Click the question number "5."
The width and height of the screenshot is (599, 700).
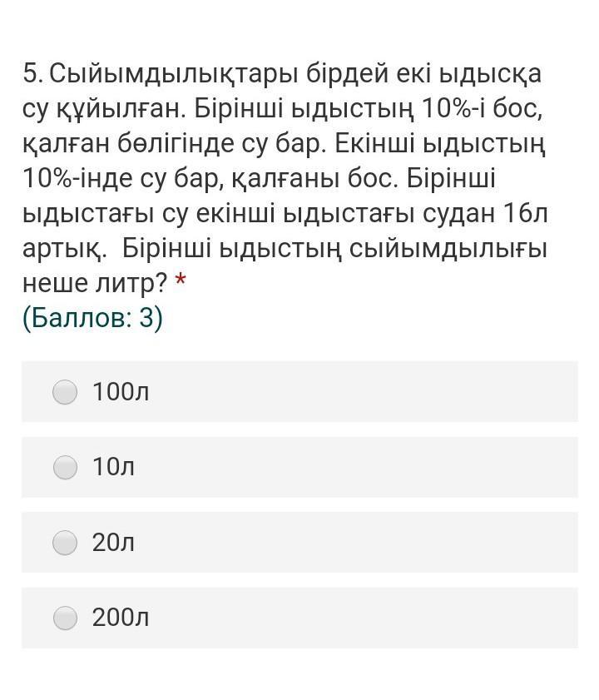[x=33, y=73]
